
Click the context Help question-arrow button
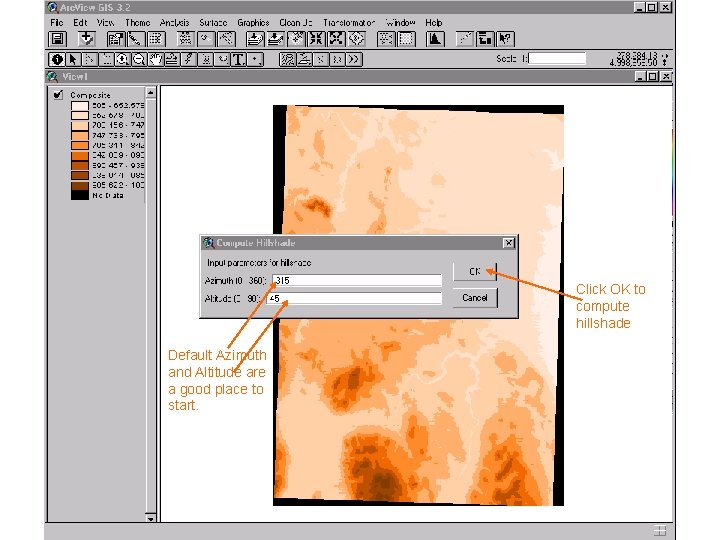(x=505, y=39)
